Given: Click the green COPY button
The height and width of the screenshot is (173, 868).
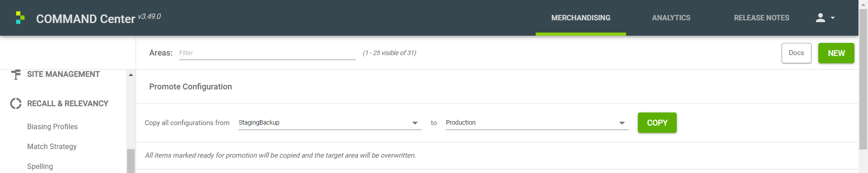Looking at the screenshot, I should [x=657, y=123].
